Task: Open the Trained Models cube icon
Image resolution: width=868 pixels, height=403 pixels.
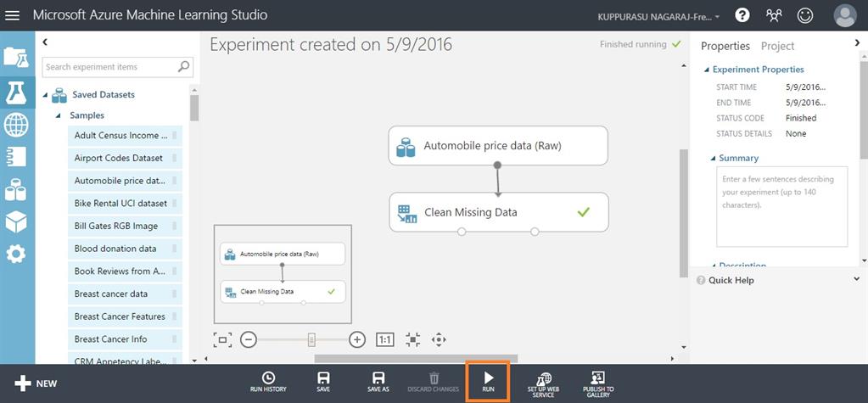Action: pos(16,221)
